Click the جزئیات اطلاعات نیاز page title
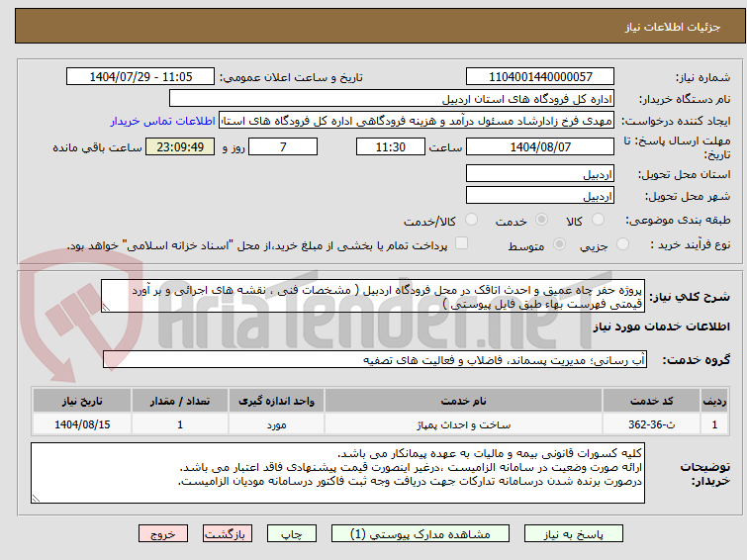 (x=673, y=27)
